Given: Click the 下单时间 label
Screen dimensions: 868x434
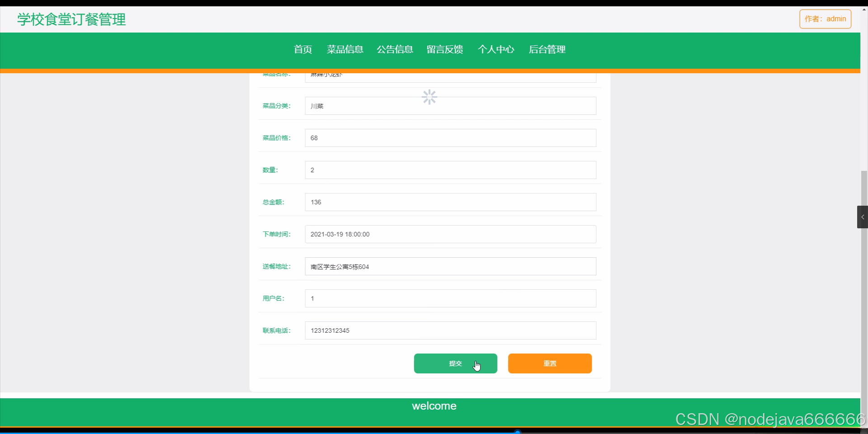Looking at the screenshot, I should [x=276, y=234].
